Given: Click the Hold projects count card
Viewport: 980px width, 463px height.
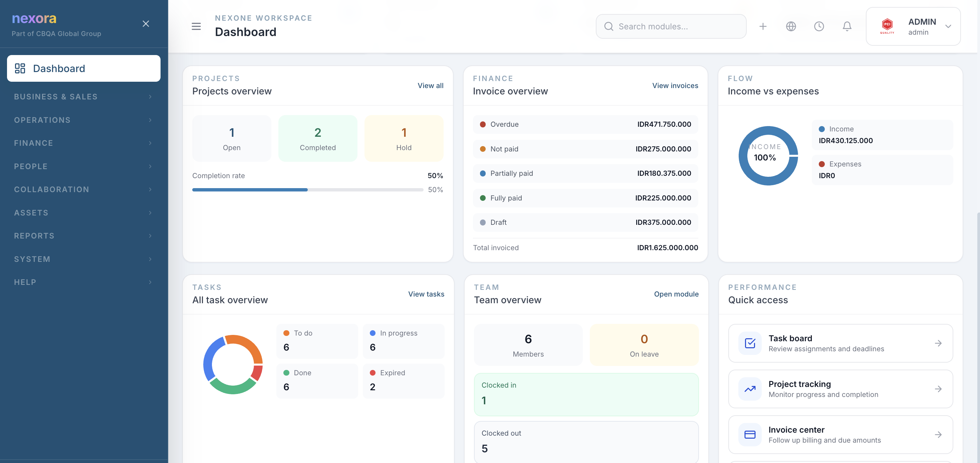Looking at the screenshot, I should point(404,138).
